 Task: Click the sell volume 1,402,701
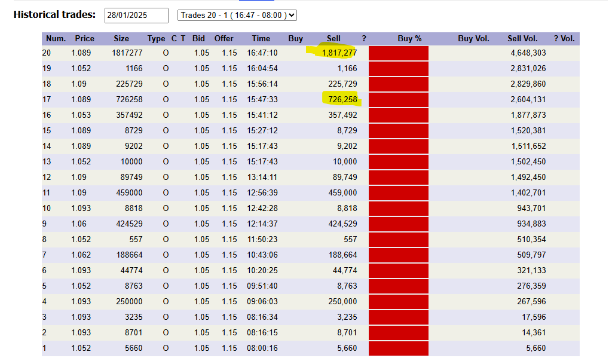coord(528,192)
